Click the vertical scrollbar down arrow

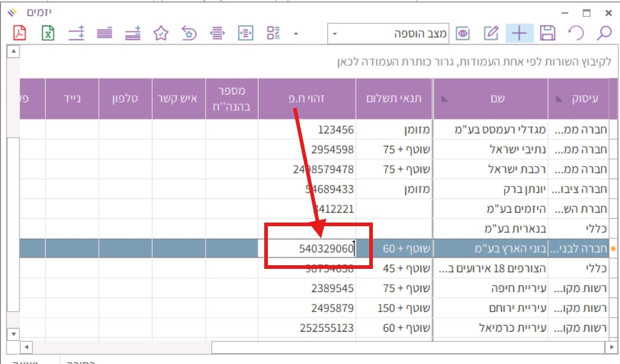click(x=12, y=334)
